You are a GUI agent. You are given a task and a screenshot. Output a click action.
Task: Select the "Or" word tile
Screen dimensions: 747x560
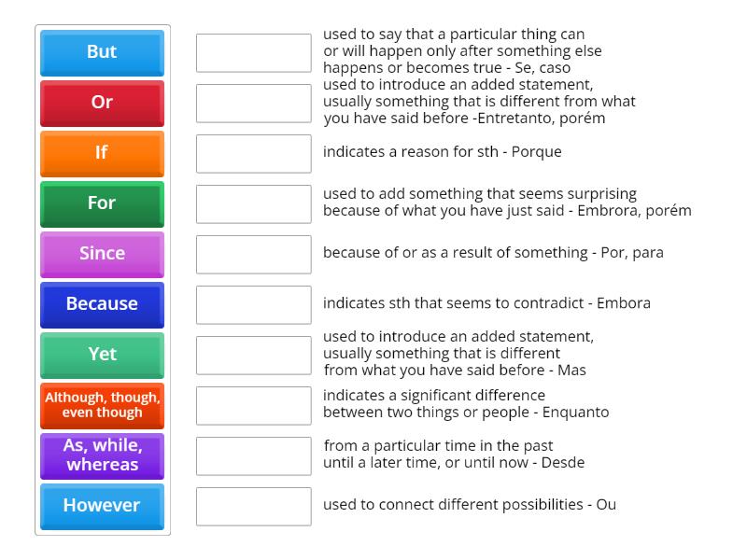click(102, 103)
